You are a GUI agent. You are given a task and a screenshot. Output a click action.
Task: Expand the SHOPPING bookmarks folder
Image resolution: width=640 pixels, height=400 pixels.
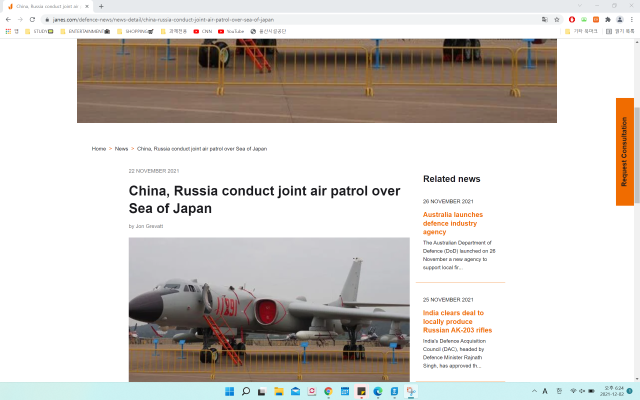tap(136, 31)
